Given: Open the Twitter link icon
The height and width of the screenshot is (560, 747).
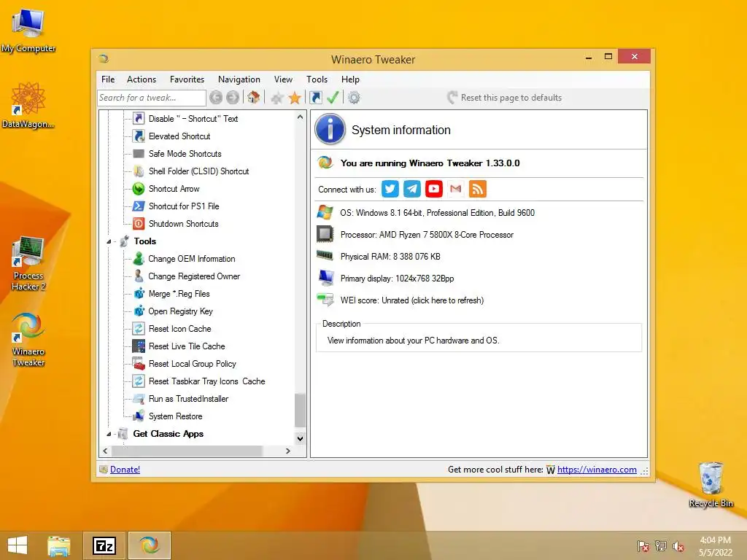Looking at the screenshot, I should coord(390,189).
